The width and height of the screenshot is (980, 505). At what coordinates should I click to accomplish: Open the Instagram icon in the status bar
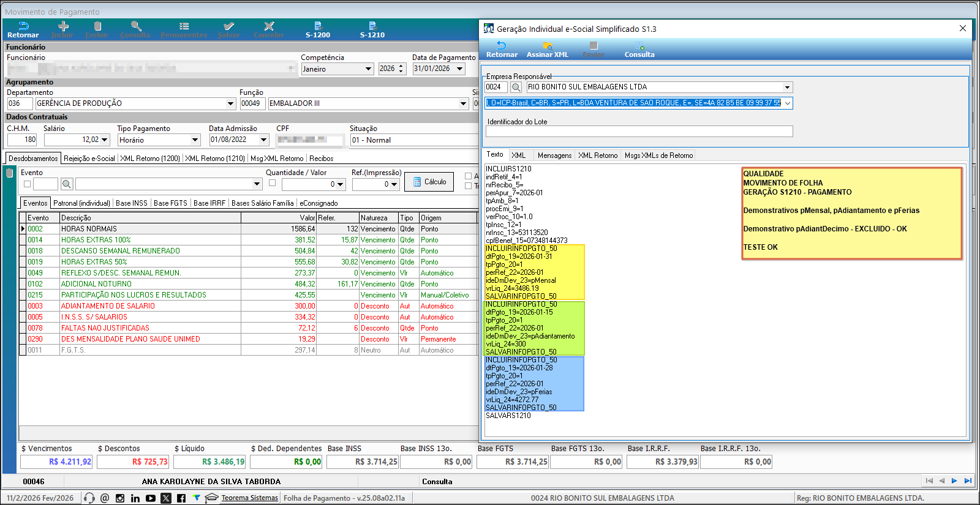point(120,498)
